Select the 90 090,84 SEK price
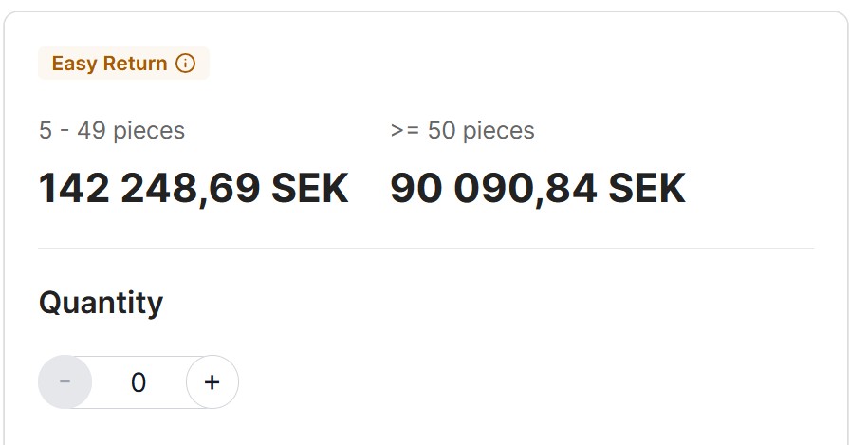 [537, 189]
